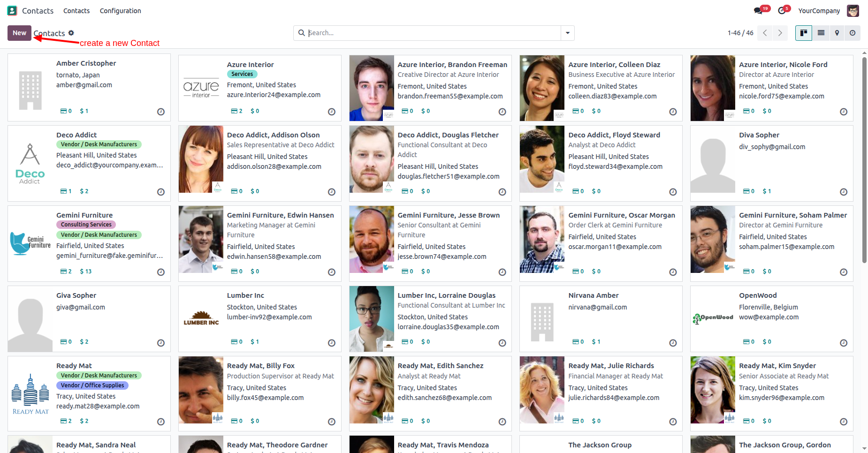Click the Gemini Furniture, Oscar Morgan name
868x453 pixels.
[x=622, y=215]
